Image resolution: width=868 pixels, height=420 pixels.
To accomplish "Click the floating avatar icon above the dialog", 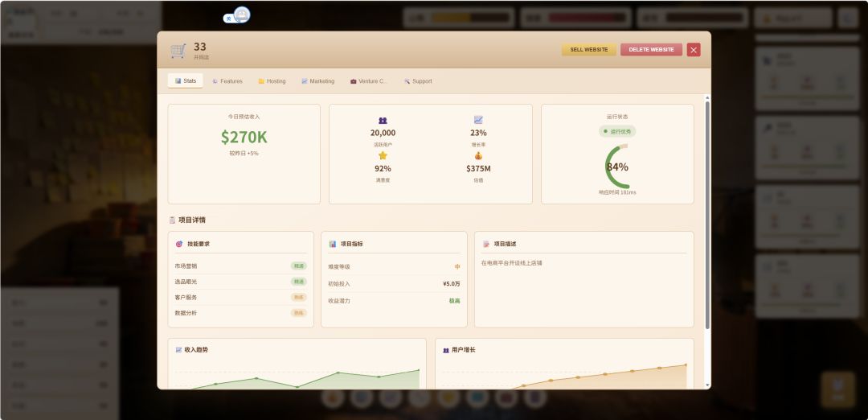I will (241, 15).
